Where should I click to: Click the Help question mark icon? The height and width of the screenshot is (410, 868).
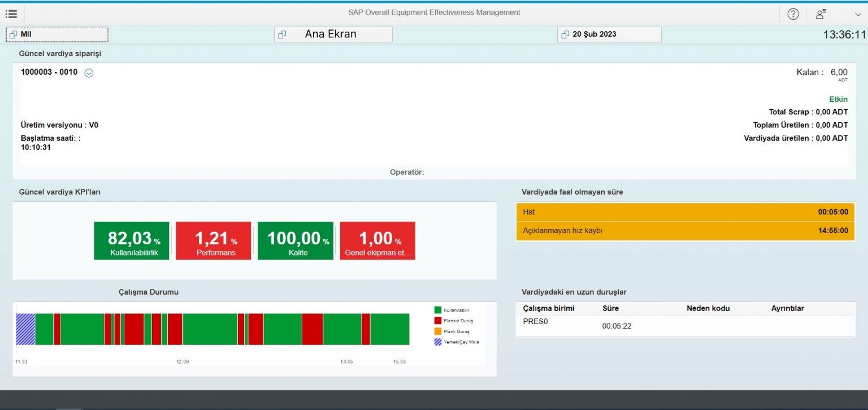pos(793,14)
